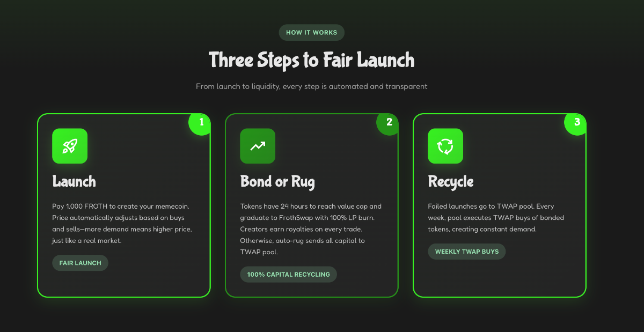This screenshot has width=644, height=332.
Task: Click the recycle arrows icon
Action: (x=445, y=146)
